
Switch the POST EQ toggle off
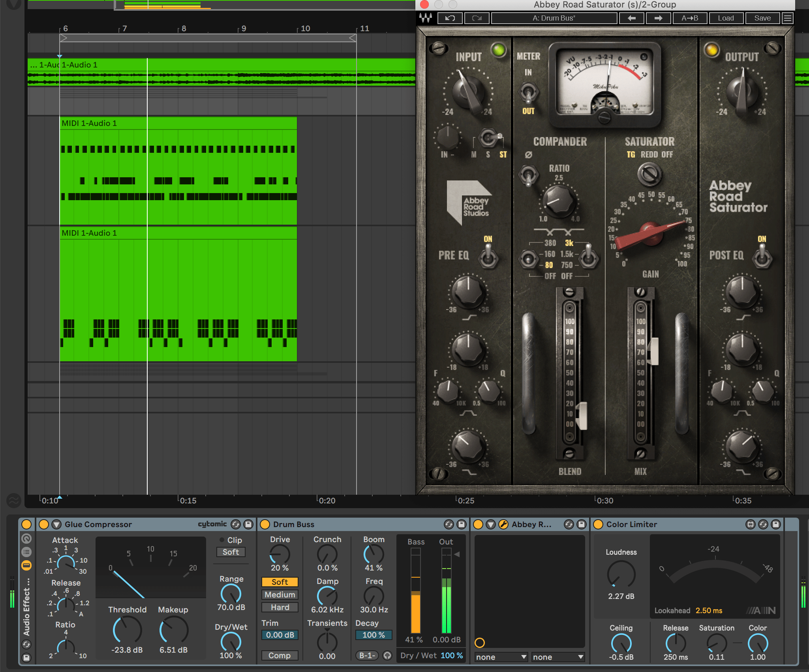pyautogui.click(x=762, y=256)
